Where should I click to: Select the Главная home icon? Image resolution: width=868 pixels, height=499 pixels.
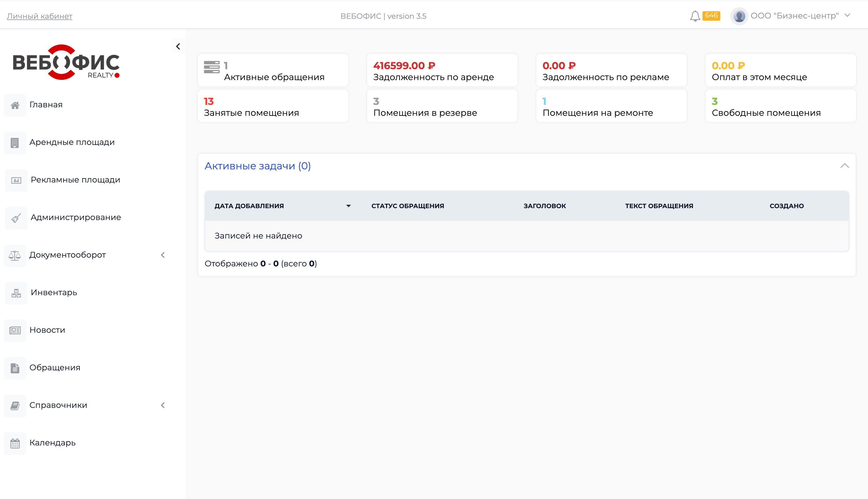click(x=15, y=105)
